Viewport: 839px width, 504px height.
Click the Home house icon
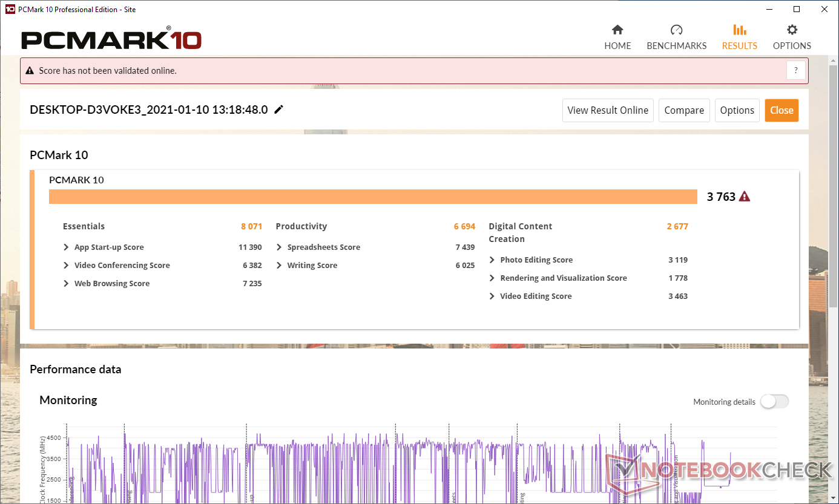(617, 30)
